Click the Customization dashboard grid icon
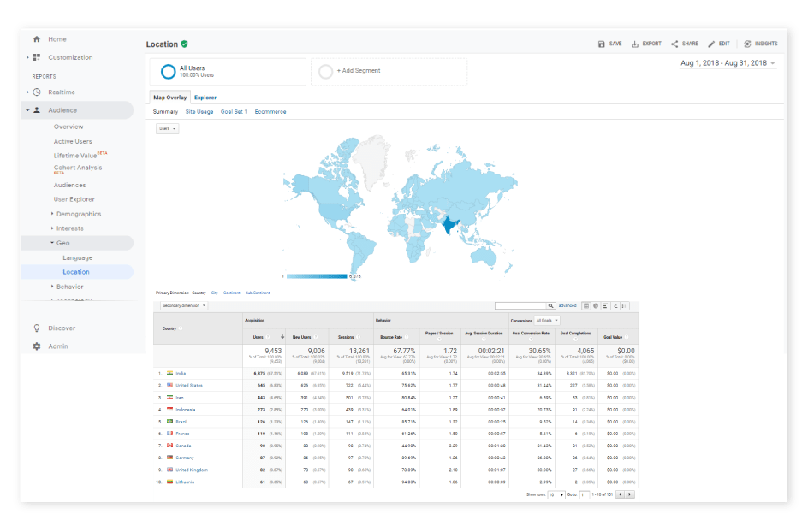 (x=37, y=57)
